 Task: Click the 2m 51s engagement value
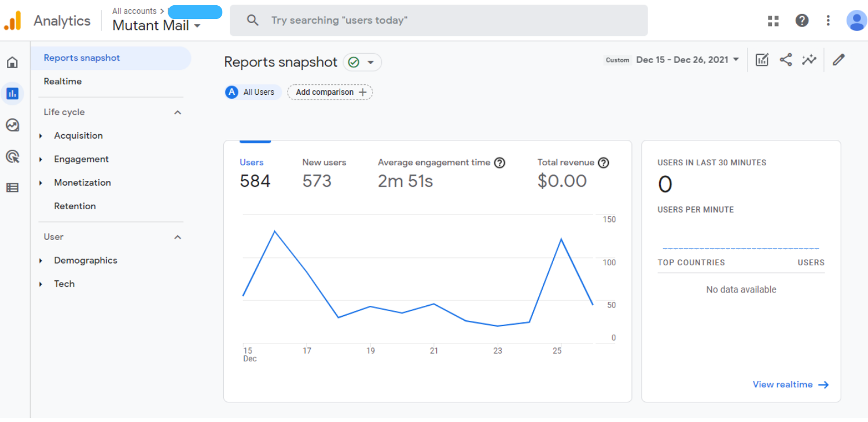(x=406, y=181)
